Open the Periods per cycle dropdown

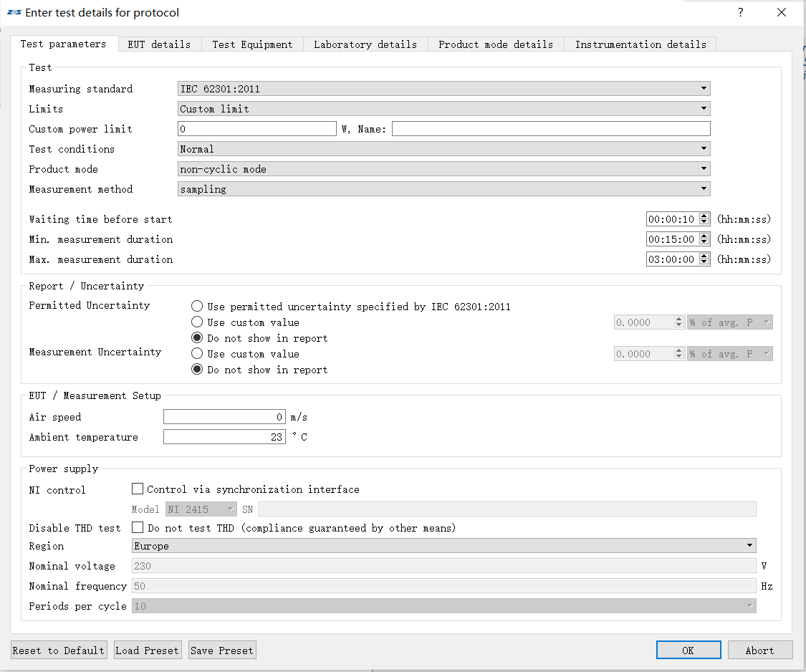[x=443, y=605]
